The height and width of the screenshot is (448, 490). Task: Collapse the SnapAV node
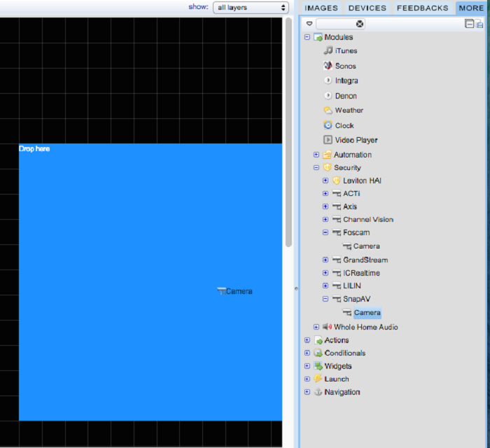point(325,299)
